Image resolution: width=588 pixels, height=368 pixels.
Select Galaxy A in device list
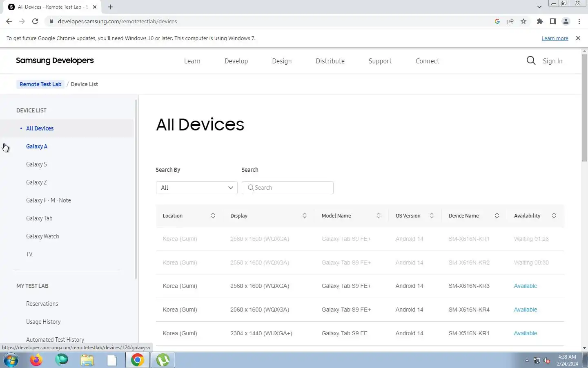coord(37,146)
